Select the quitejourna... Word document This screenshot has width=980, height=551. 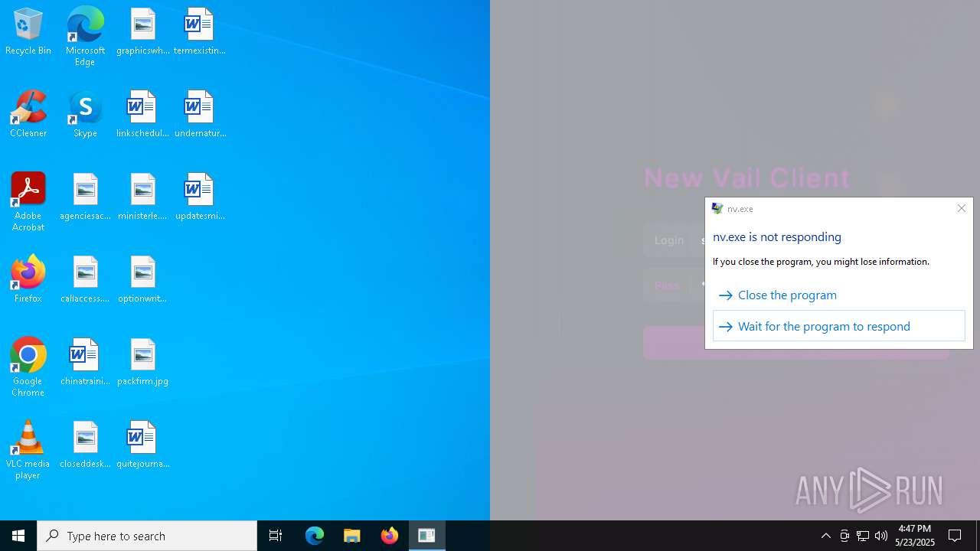[x=142, y=445]
